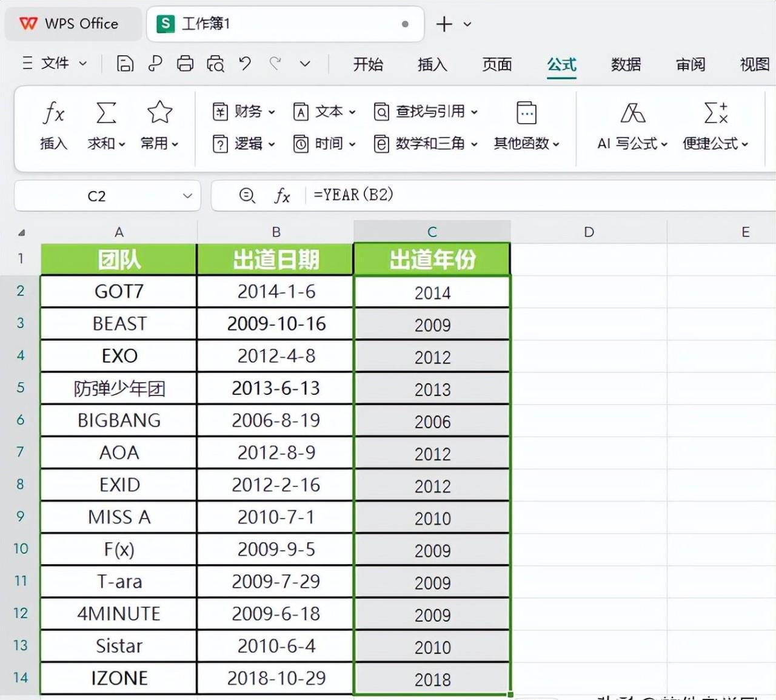776x700 pixels.
Task: Switch to the 公式 Formulas tab
Action: [x=561, y=64]
